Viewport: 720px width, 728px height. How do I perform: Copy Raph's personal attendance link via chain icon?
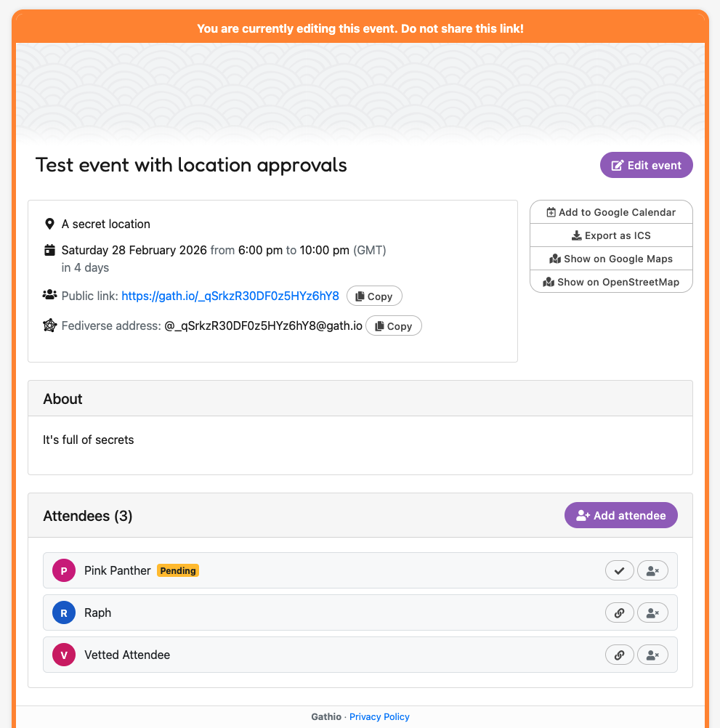click(x=619, y=612)
